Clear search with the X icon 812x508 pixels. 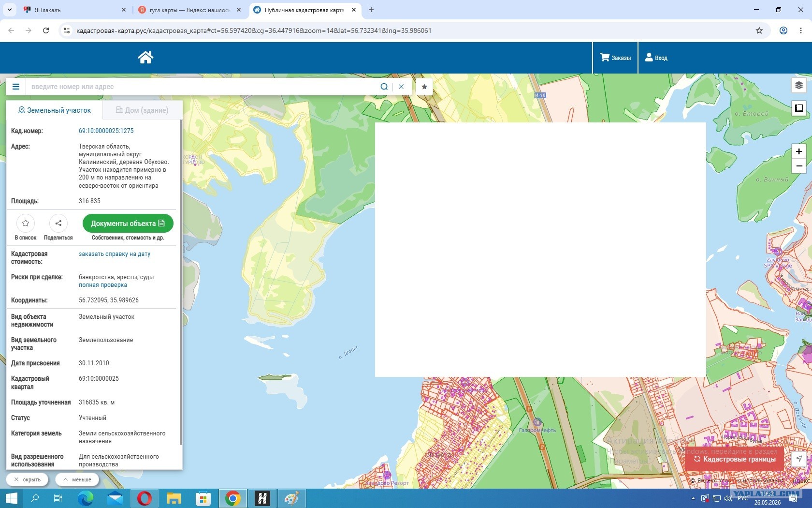[401, 87]
